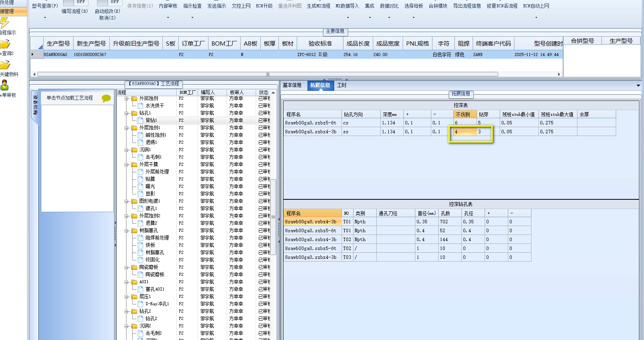Select row 8sawb00ga0.szbz5-6t in 控深表
This screenshot has width=644, height=340.
tap(449, 123)
